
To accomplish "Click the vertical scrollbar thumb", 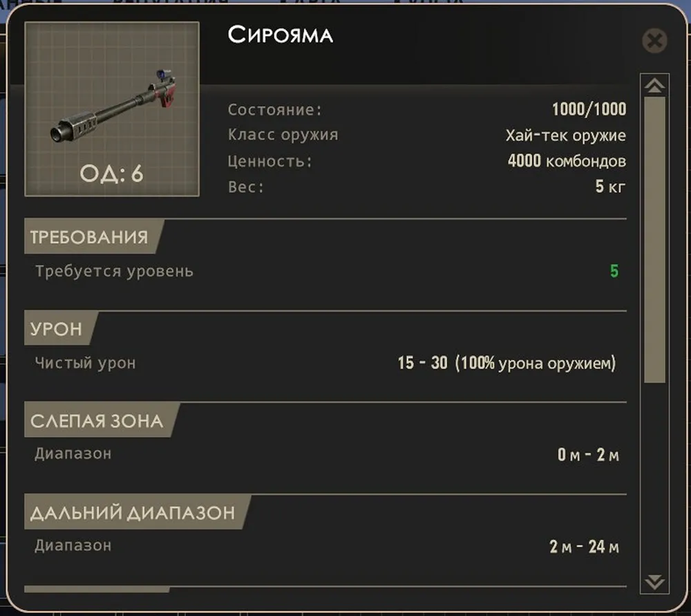I will coord(654,239).
